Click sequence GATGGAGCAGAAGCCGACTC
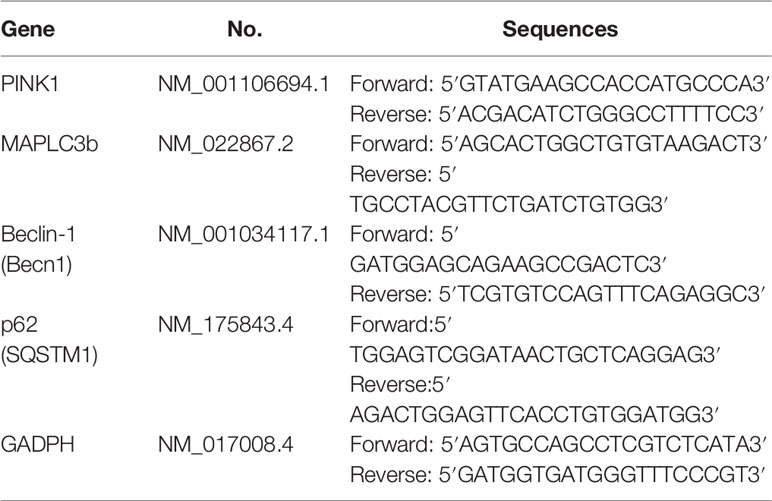 tap(508, 264)
